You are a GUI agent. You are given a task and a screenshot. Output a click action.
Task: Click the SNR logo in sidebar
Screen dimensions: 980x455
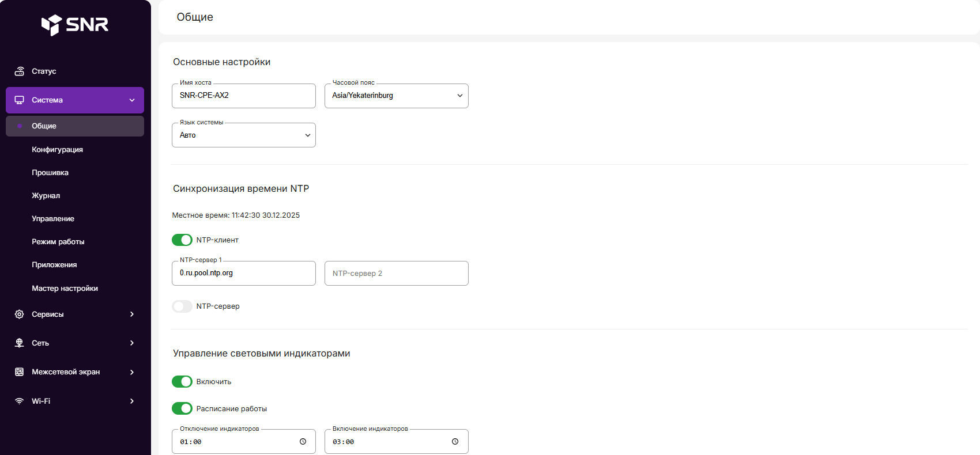(x=75, y=25)
